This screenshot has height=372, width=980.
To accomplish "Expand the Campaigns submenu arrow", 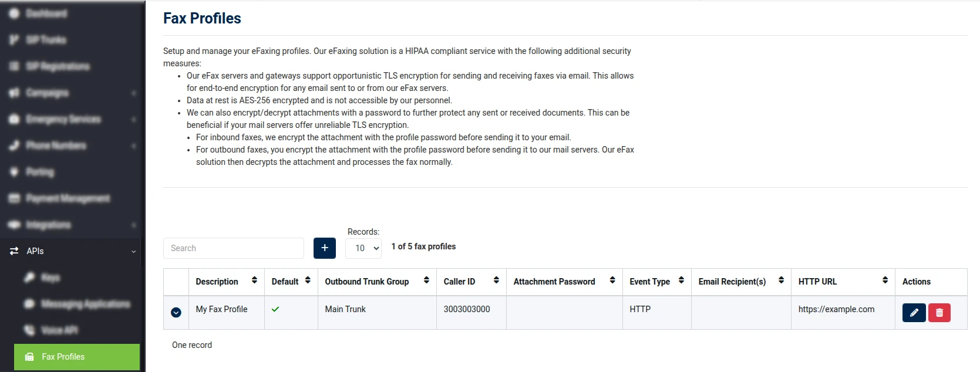I will [134, 93].
